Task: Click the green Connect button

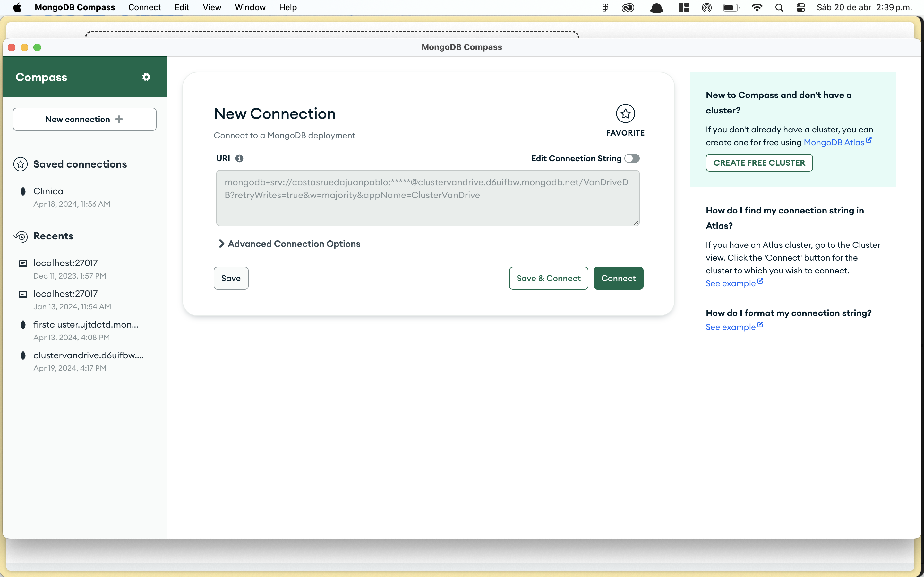Action: click(618, 278)
